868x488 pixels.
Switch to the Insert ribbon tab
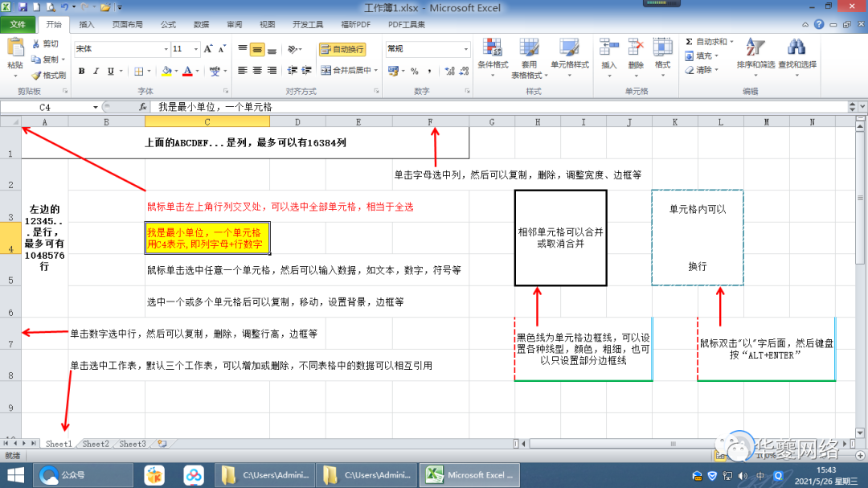pos(87,24)
